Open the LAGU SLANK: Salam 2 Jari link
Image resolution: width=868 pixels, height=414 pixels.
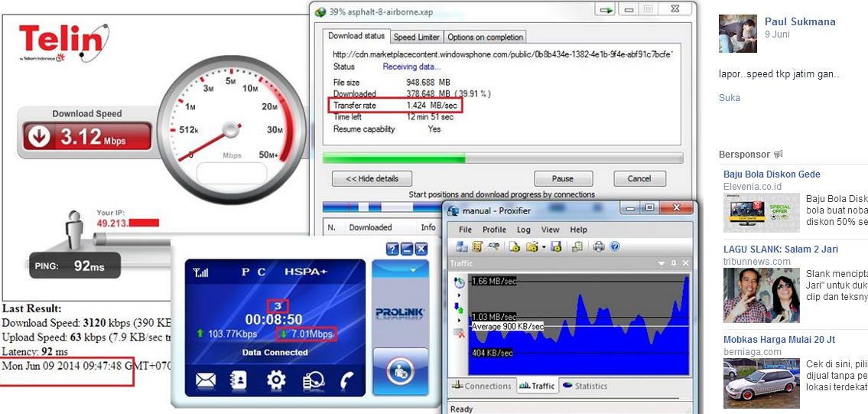click(781, 249)
